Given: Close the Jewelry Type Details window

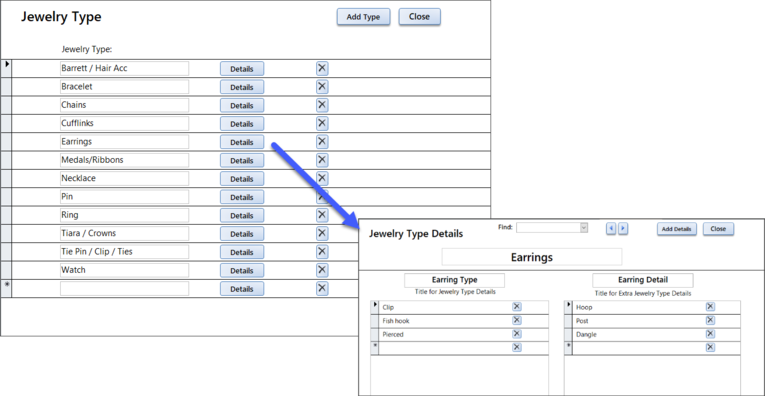Looking at the screenshot, I should 718,229.
